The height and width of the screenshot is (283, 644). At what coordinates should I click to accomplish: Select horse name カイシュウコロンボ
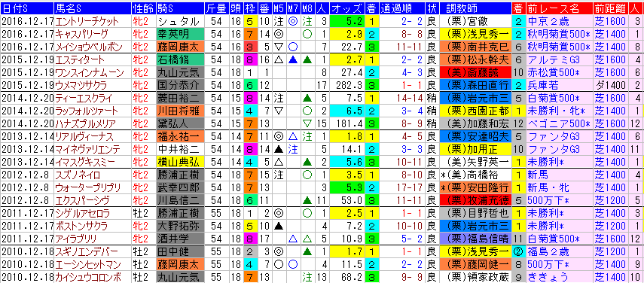pos(87,277)
